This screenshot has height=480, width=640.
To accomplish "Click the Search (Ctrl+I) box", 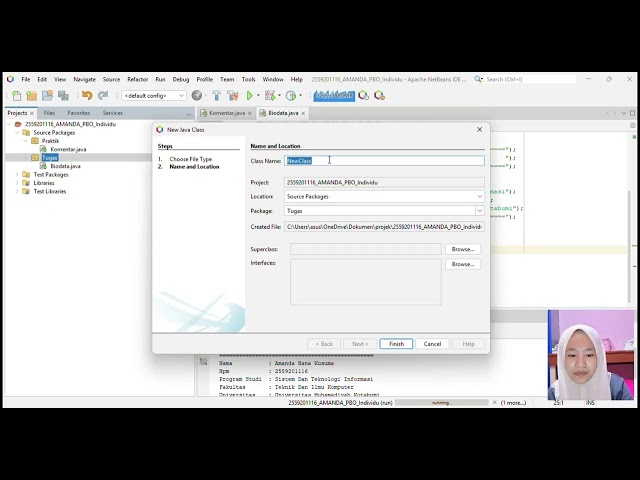I will tap(530, 79).
